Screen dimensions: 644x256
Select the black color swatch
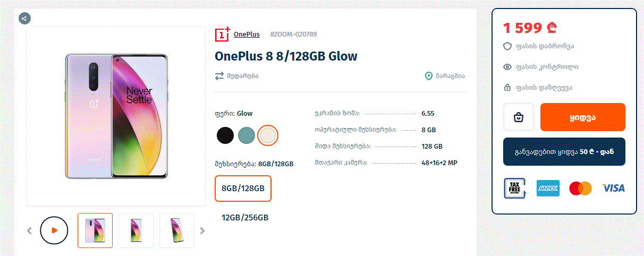pyautogui.click(x=225, y=135)
